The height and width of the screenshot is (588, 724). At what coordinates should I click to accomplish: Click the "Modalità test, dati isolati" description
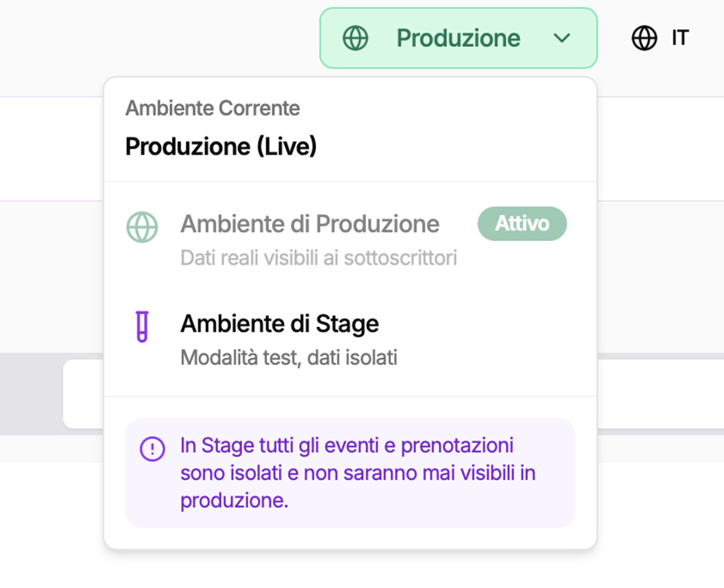(288, 357)
